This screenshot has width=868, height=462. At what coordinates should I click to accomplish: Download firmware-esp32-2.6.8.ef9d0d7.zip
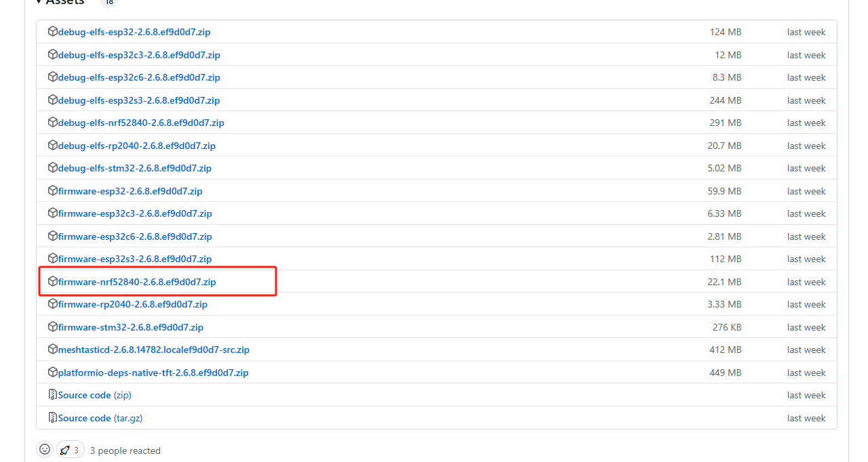(130, 191)
